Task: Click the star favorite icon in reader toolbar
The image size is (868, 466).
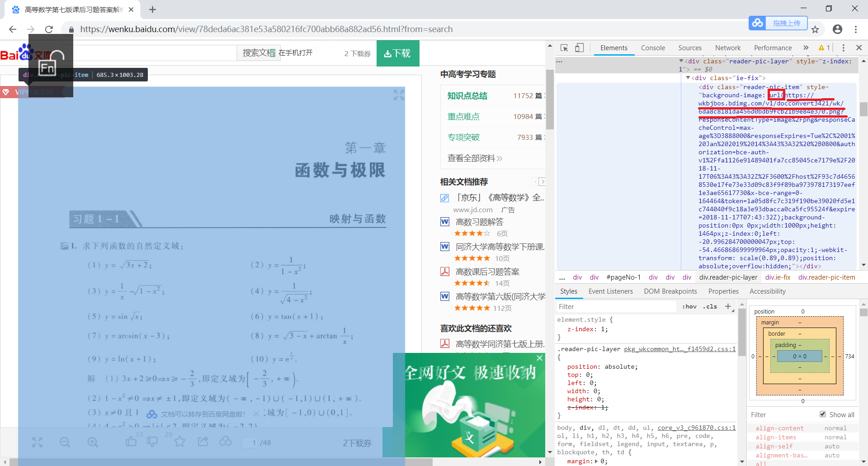Action: 179,441
